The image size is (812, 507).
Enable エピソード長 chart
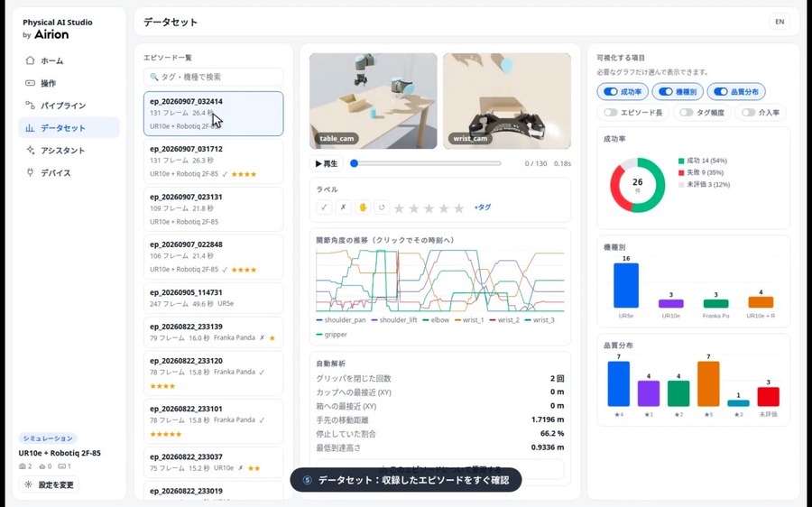(632, 113)
